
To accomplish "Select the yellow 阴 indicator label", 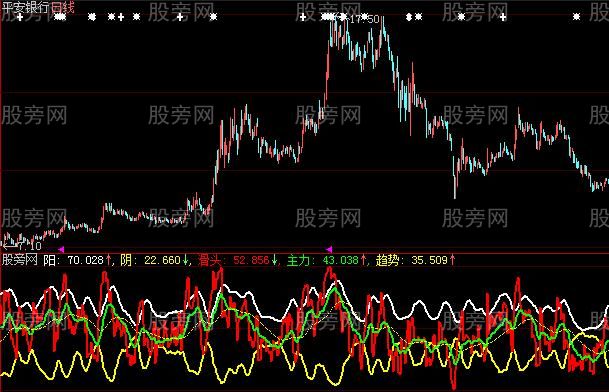I will [126, 260].
